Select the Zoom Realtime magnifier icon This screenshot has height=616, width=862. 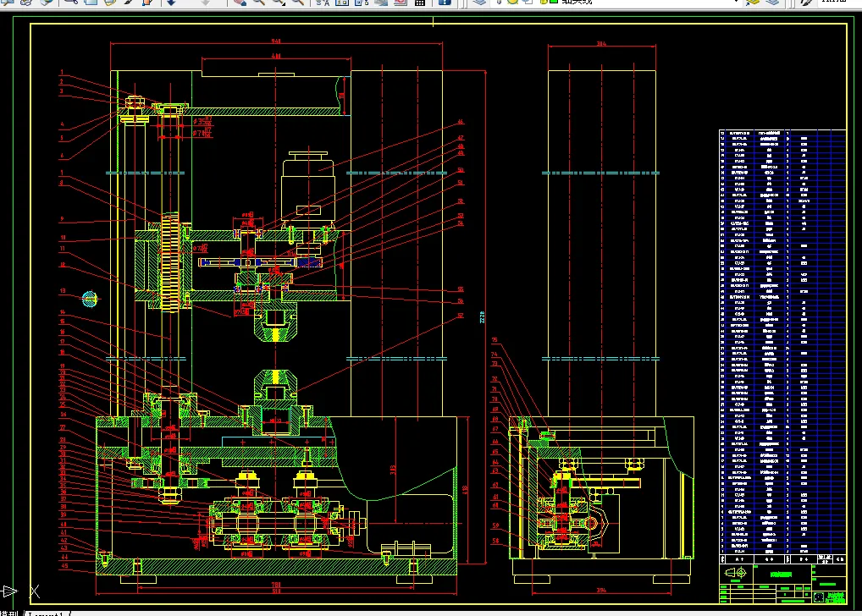click(x=258, y=3)
